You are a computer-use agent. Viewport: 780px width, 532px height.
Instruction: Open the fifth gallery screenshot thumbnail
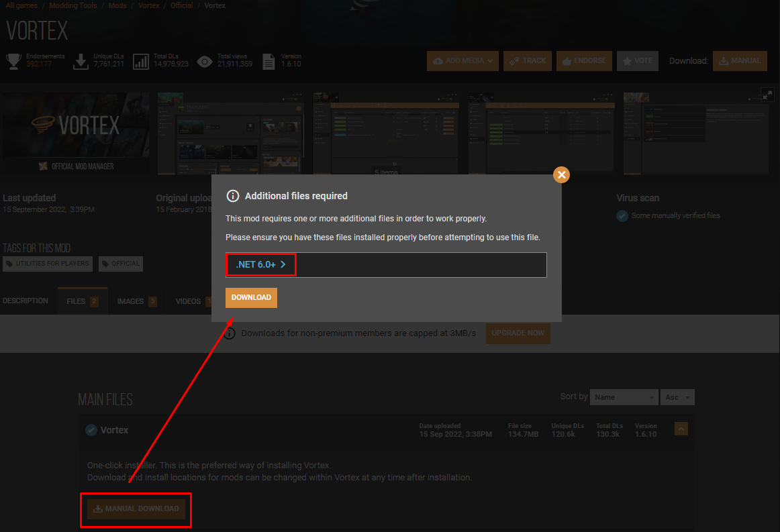(697, 134)
